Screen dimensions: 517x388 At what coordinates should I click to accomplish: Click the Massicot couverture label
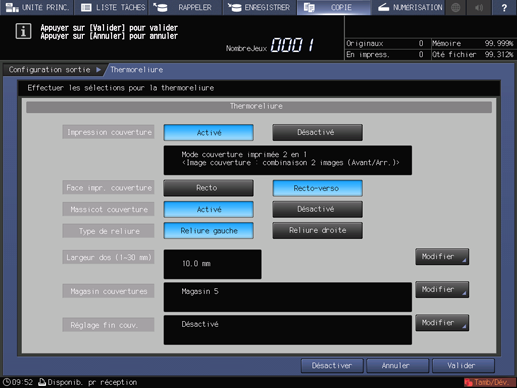pos(108,209)
